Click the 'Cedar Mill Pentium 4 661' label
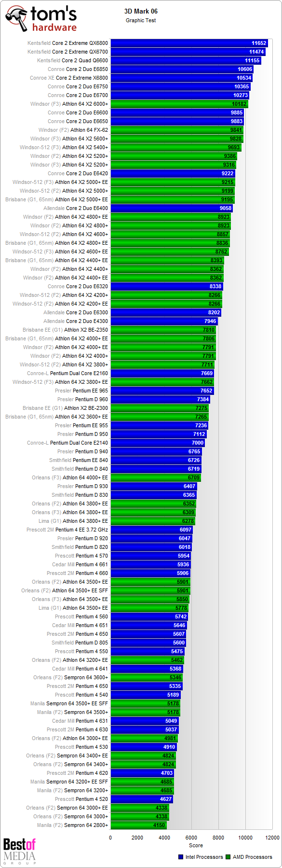 [80, 564]
